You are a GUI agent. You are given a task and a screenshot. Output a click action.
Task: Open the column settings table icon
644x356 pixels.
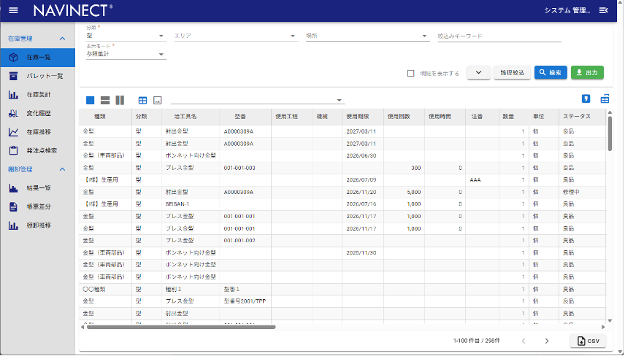coord(605,98)
